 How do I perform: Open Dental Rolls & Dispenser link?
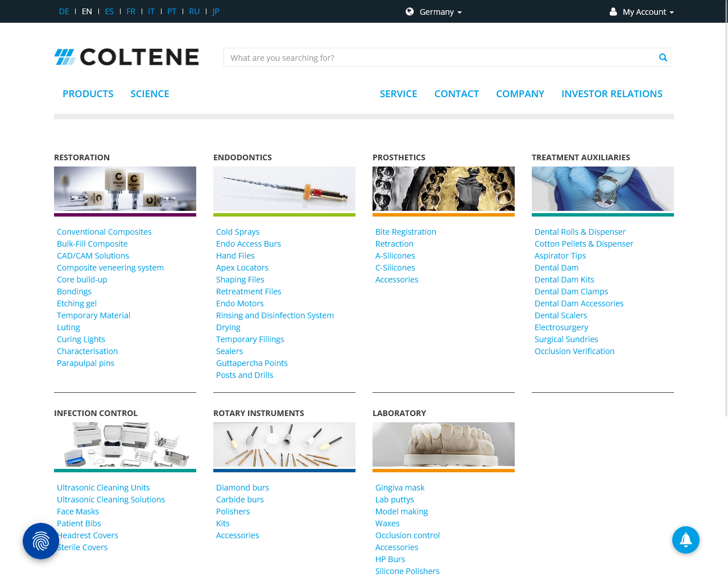tap(580, 232)
